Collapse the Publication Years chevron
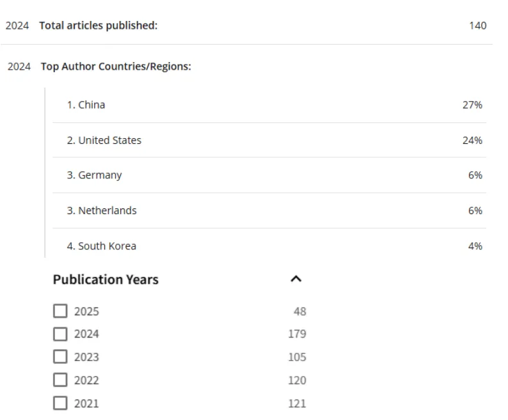The width and height of the screenshot is (508, 420). (x=296, y=279)
